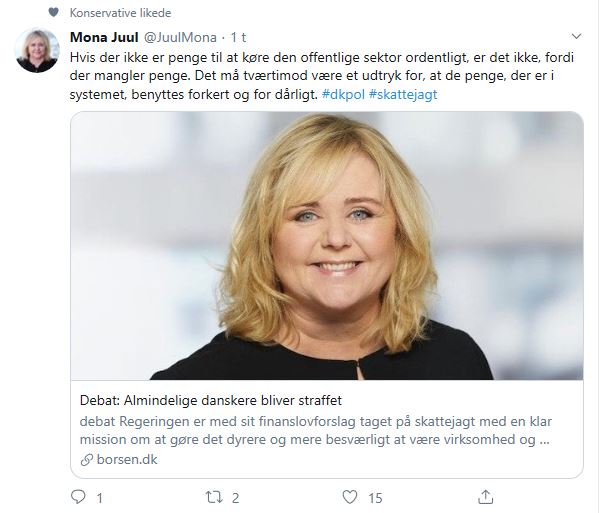Open Mona Juul's profile avatar
Image resolution: width=600 pixels, height=513 pixels.
[37, 49]
